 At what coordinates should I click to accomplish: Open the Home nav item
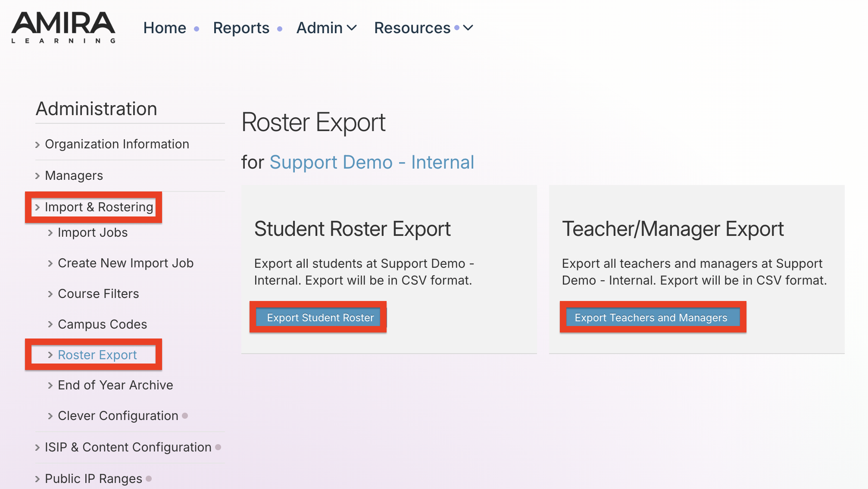click(165, 28)
